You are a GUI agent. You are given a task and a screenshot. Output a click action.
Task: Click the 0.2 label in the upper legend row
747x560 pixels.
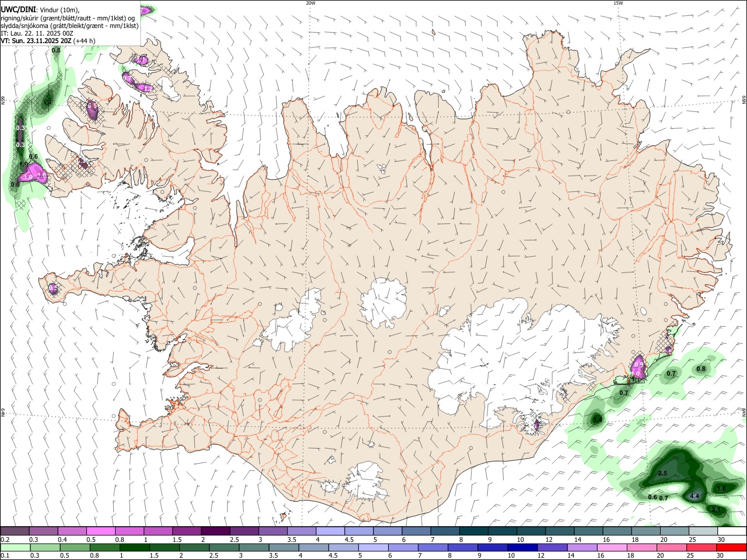(5, 540)
